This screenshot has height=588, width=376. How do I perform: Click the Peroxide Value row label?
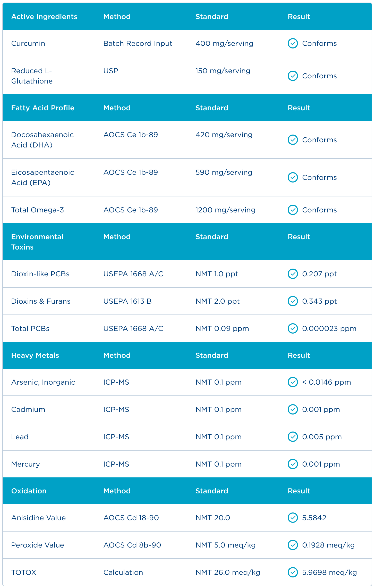point(38,545)
